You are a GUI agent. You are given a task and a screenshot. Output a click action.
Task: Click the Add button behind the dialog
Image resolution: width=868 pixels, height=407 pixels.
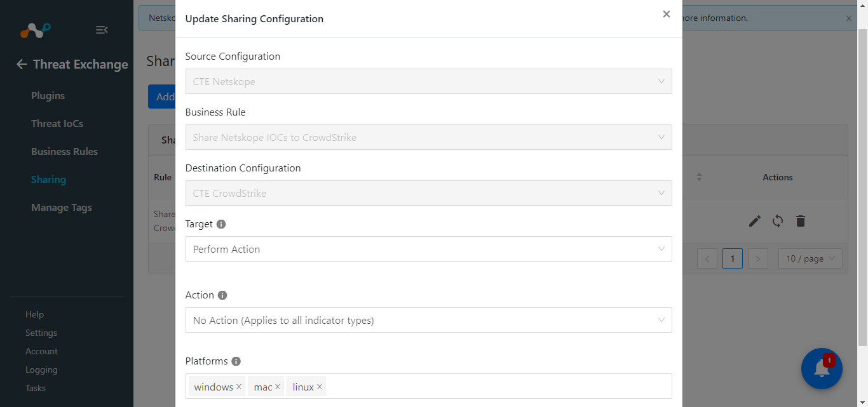161,97
